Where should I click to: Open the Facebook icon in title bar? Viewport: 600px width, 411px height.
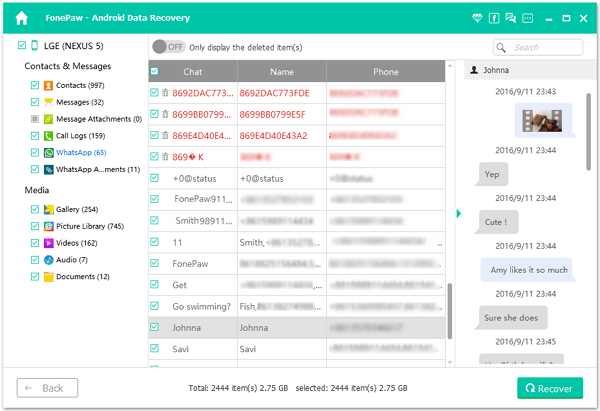point(494,18)
